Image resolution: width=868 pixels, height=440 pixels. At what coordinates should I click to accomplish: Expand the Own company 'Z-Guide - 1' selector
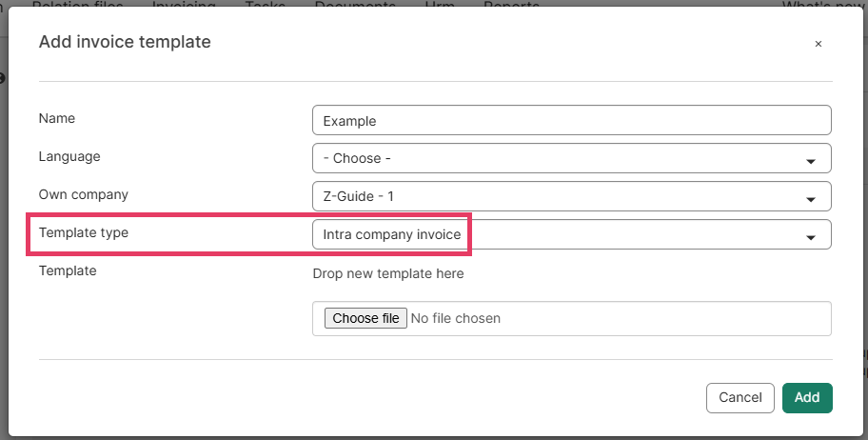[x=571, y=196]
